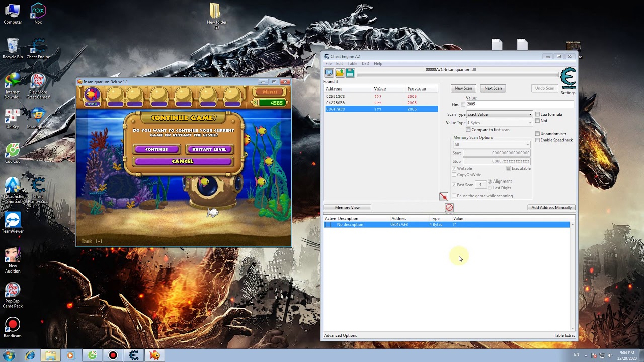The height and width of the screenshot is (362, 644).
Task: Click the Next Scan button
Action: pos(493,88)
